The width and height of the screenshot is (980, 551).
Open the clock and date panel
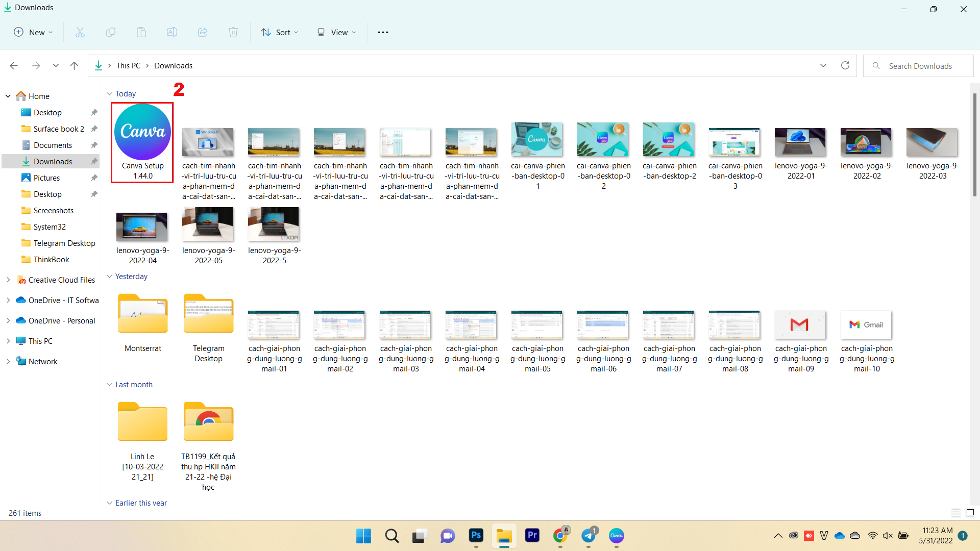pyautogui.click(x=937, y=536)
